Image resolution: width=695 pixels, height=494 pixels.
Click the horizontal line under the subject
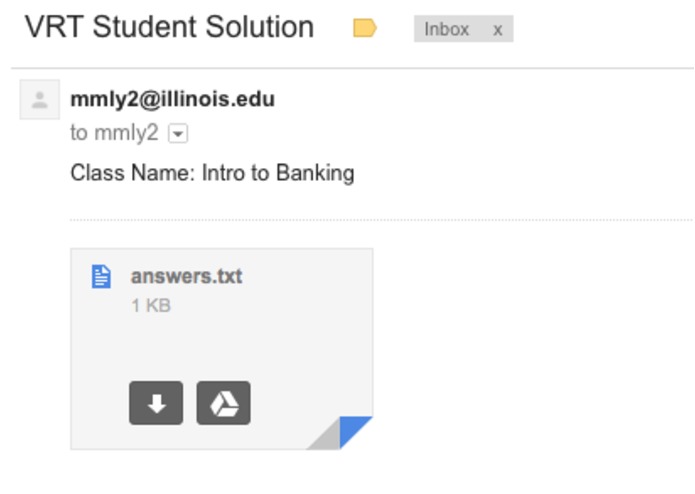pyautogui.click(x=352, y=68)
